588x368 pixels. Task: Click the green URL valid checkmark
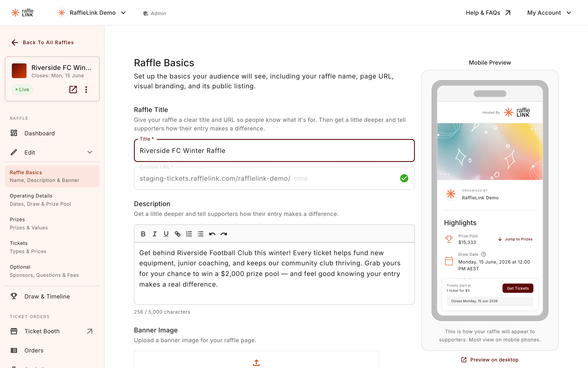(x=404, y=178)
